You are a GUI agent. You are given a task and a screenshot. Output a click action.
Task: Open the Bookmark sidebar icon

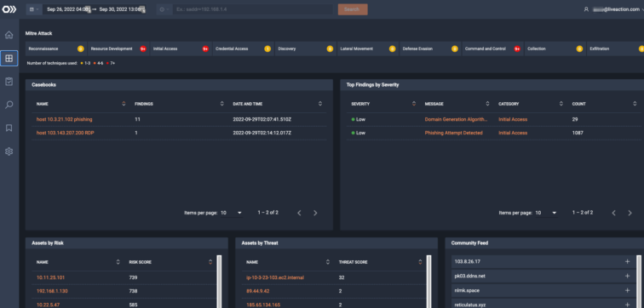(x=9, y=128)
